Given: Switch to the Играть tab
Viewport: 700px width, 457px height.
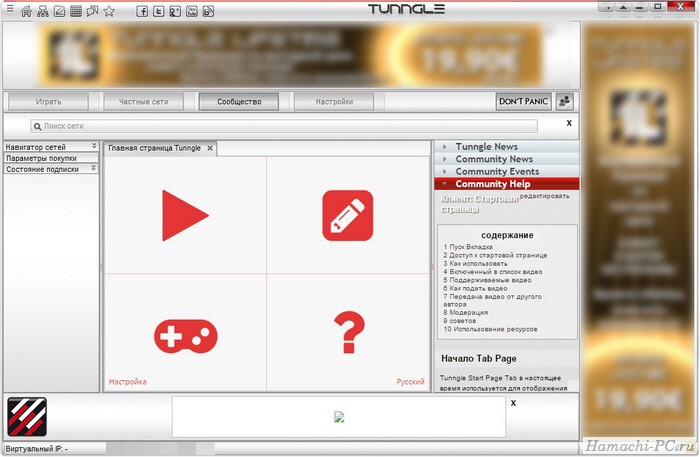Looking at the screenshot, I should click(48, 102).
